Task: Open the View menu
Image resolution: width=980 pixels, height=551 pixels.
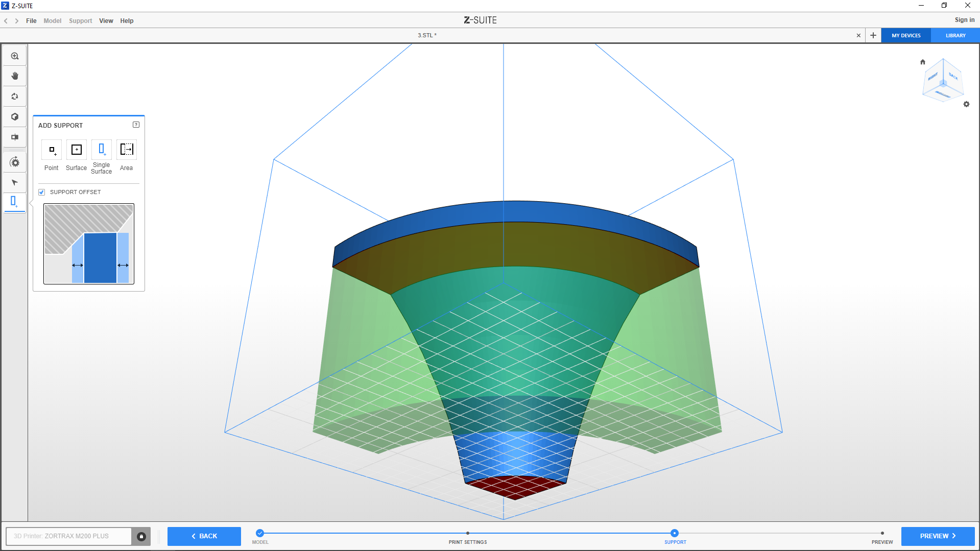Action: (106, 21)
